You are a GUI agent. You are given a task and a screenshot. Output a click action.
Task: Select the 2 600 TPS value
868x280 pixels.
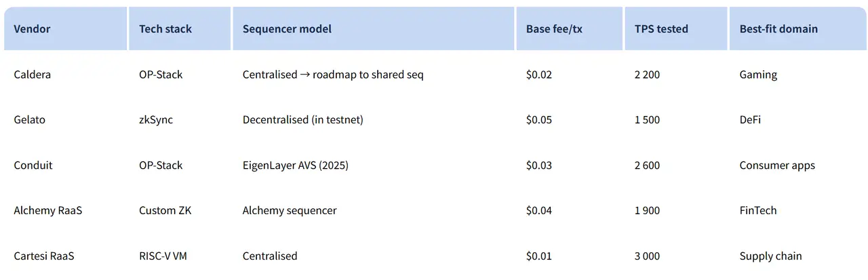click(647, 165)
